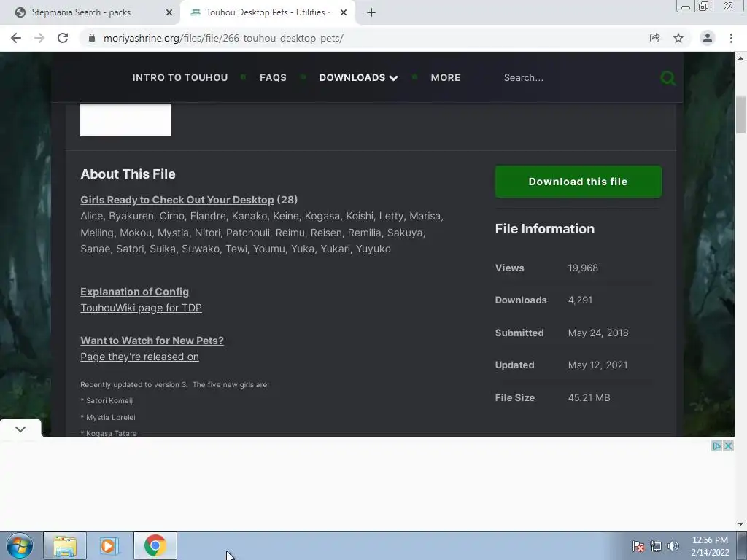This screenshot has height=560, width=747.
Task: Open INTRO TO TOUHOU nav item
Action: point(180,77)
